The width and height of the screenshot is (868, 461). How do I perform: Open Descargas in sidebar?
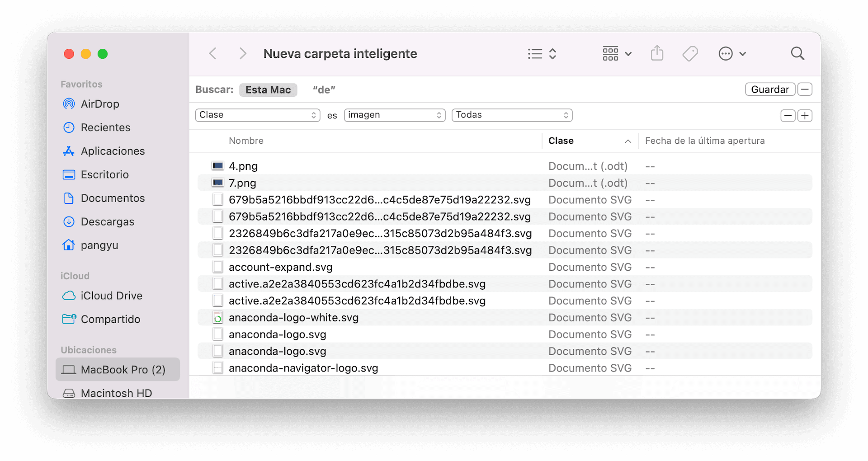coord(118,221)
